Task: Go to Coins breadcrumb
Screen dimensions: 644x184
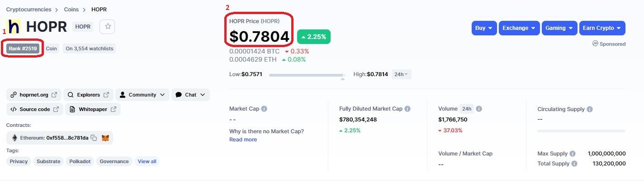Action: tap(71, 9)
